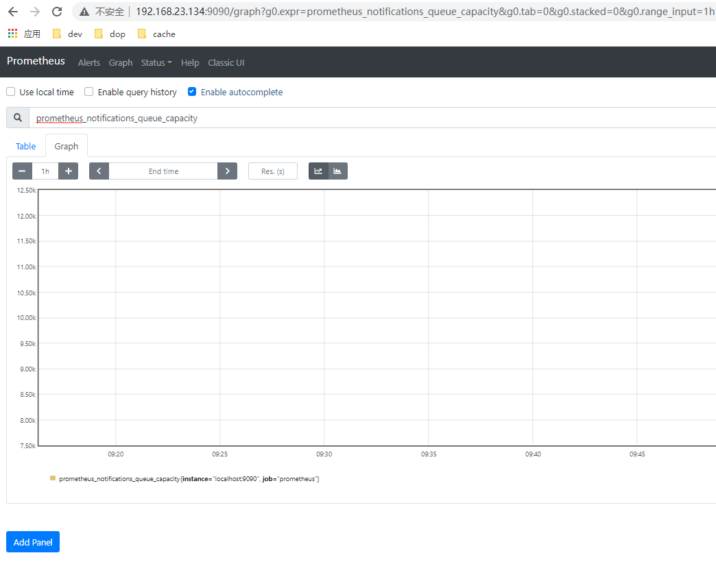
Task: Select the stacked graph display icon
Action: click(x=337, y=171)
